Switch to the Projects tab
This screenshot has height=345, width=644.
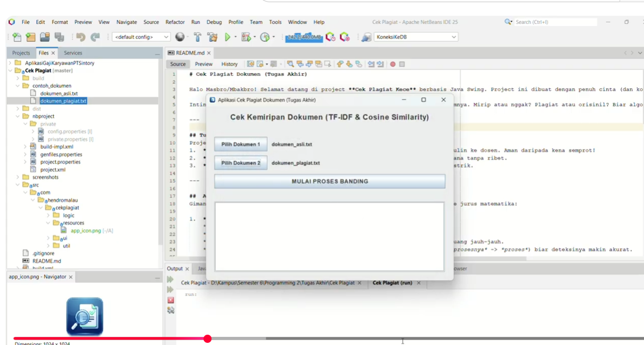pos(21,53)
